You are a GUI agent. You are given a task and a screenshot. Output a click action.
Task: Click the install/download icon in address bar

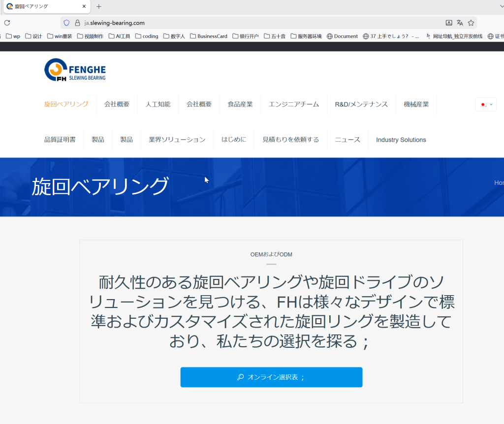tap(449, 23)
